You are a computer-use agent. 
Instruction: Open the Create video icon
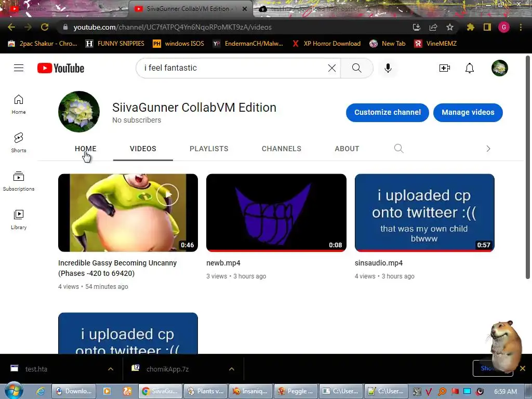445,68
